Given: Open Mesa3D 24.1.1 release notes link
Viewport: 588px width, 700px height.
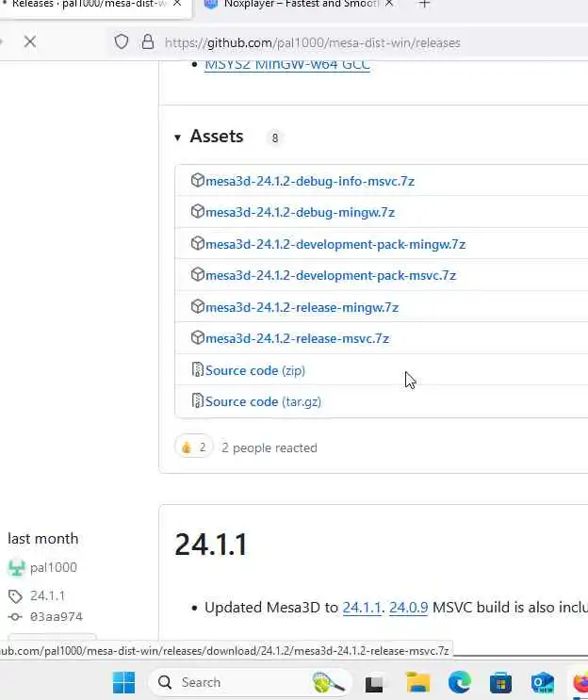Looking at the screenshot, I should point(362,608).
